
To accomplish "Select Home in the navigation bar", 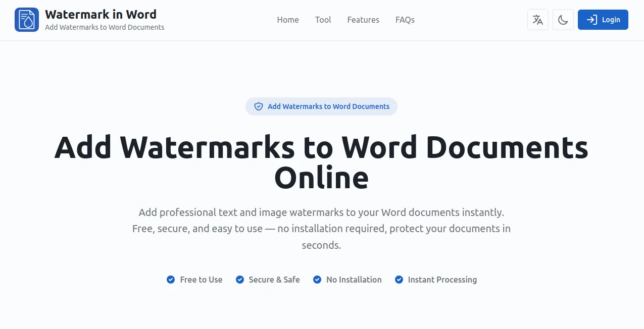I will (x=287, y=20).
